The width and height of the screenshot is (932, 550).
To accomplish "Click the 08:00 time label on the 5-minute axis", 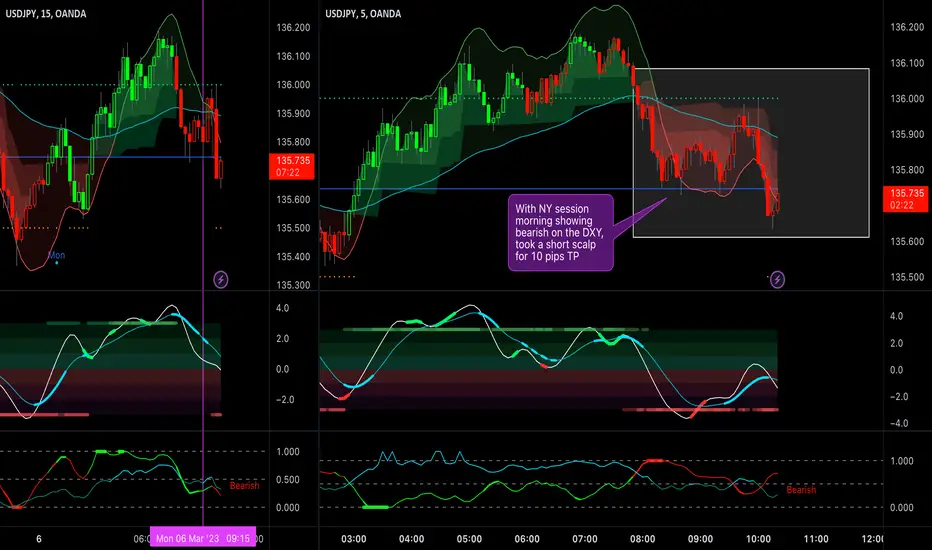I will (643, 539).
